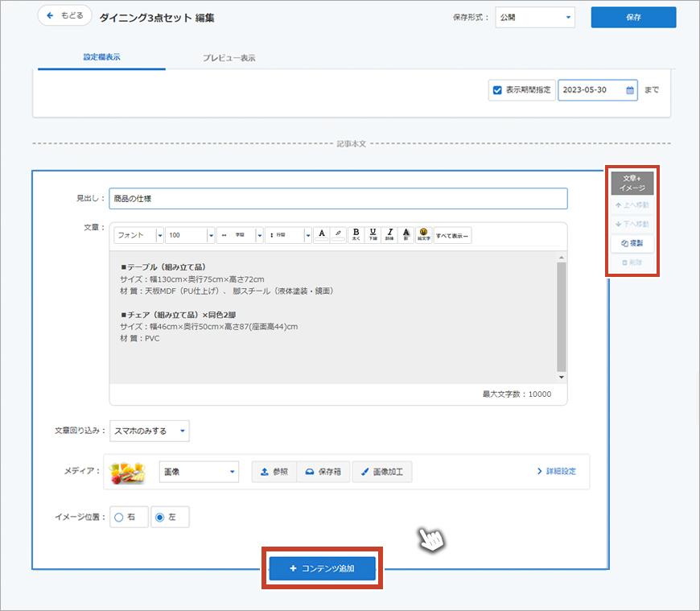Apply italic (斜体) formatting to text
Image resolution: width=700 pixels, height=611 pixels.
[389, 234]
